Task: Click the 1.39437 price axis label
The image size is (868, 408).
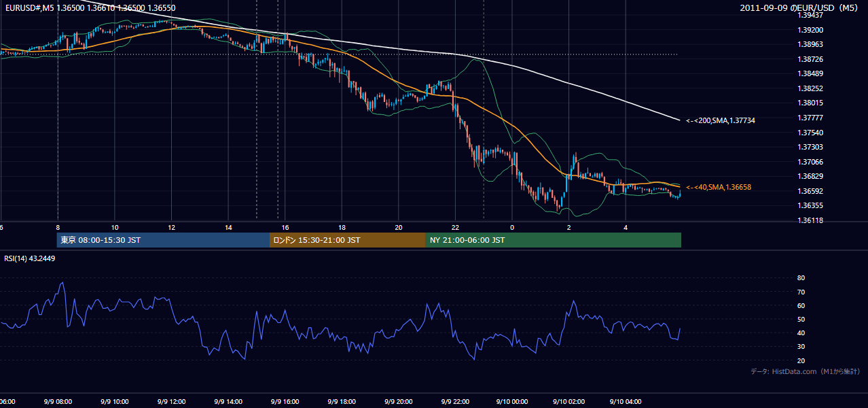Action: coord(810,15)
